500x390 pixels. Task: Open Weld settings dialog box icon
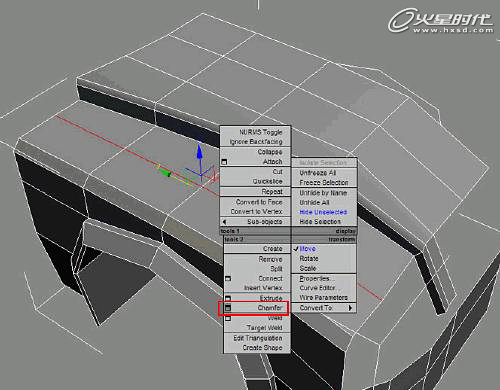click(228, 318)
